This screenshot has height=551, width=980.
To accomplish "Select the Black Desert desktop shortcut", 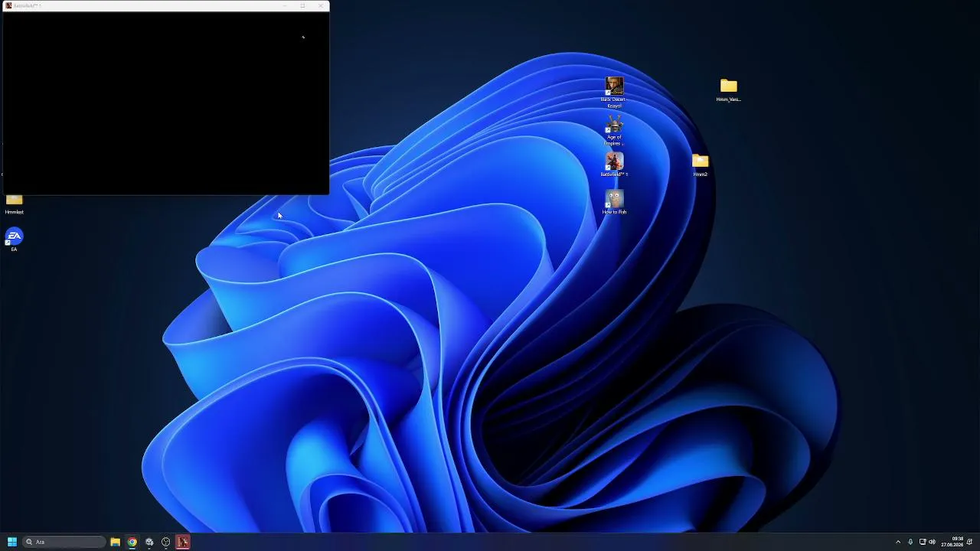I will point(613,92).
